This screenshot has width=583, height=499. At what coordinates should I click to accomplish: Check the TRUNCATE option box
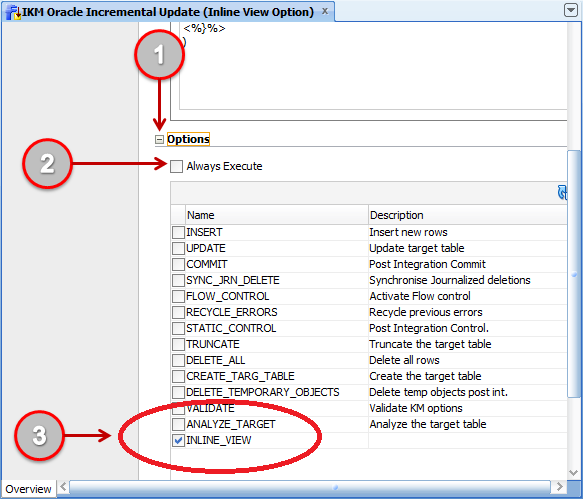point(178,344)
